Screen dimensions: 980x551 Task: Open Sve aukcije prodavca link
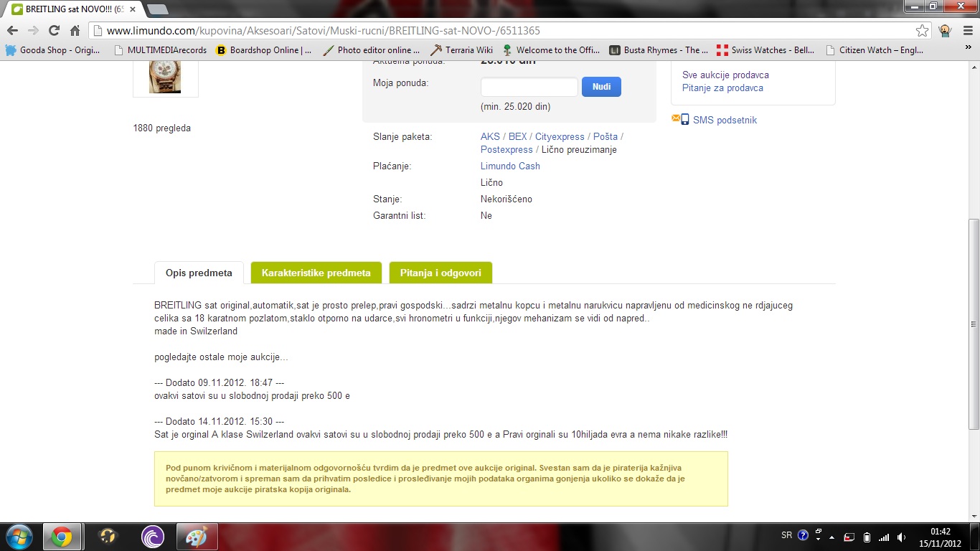point(725,75)
